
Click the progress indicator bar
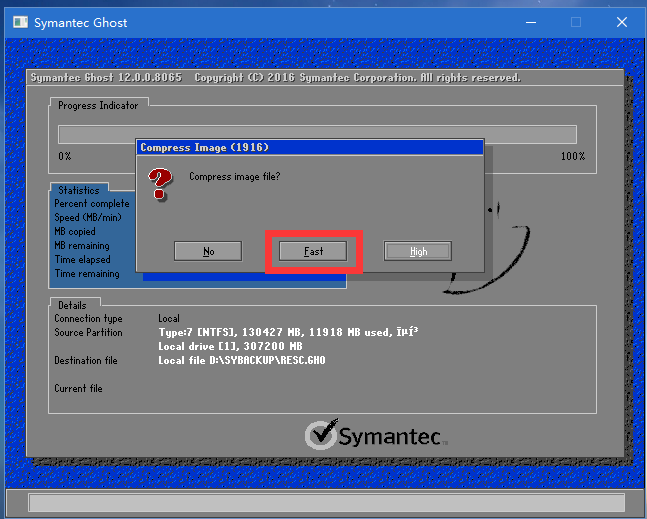pos(317,134)
